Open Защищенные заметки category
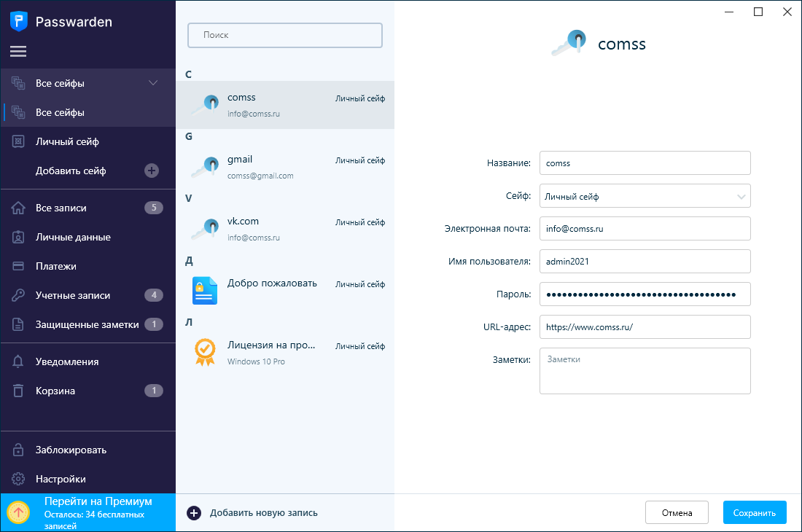This screenshot has height=532, width=802. coord(88,324)
